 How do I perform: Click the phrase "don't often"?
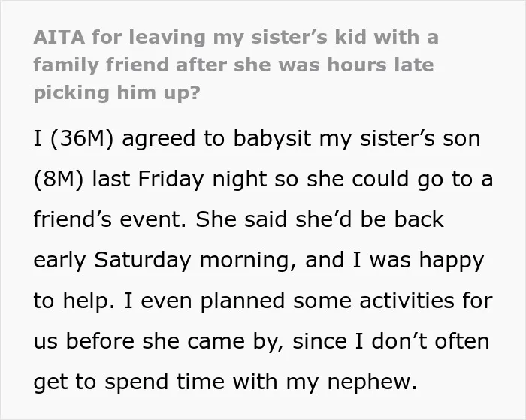430,341
